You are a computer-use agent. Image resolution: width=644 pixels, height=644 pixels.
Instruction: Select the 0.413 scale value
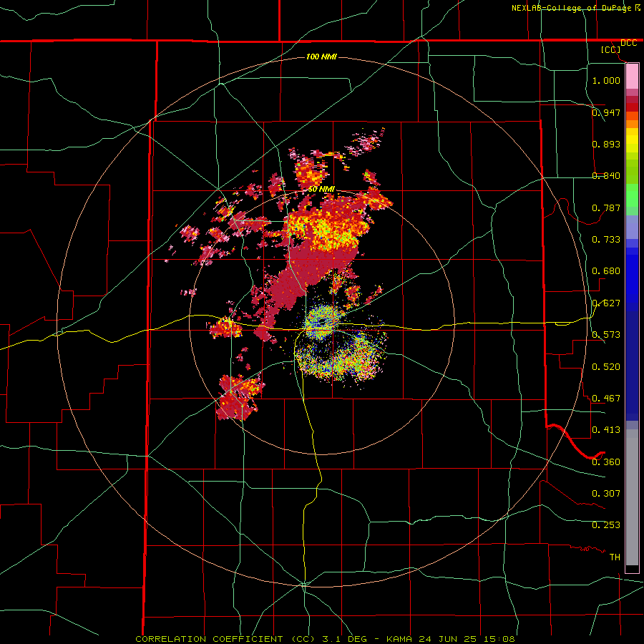pos(606,429)
